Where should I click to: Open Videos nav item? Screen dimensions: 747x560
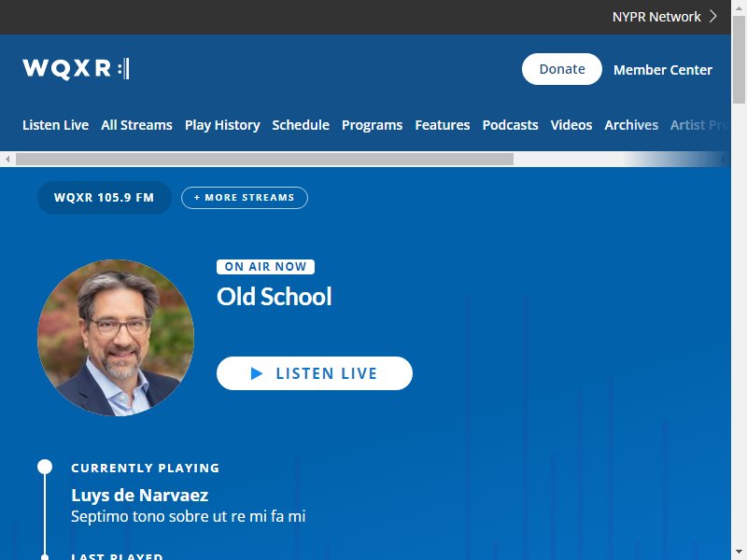click(571, 125)
